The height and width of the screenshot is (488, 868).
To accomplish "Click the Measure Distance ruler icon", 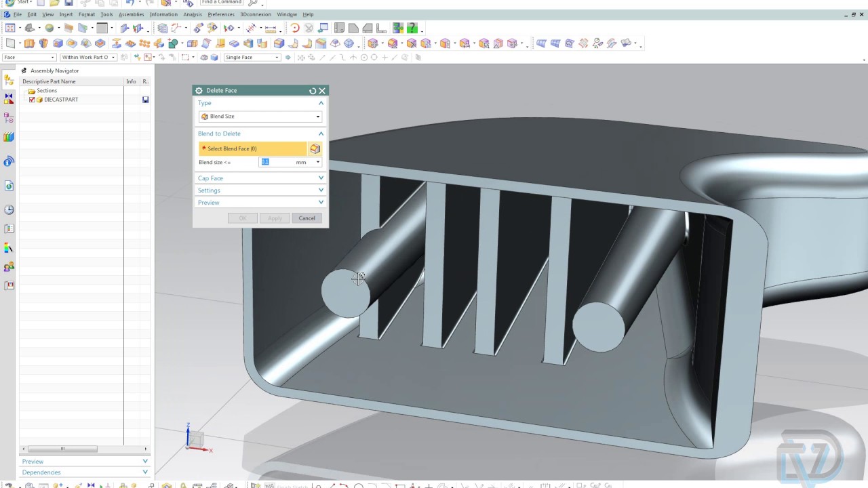I will point(270,28).
